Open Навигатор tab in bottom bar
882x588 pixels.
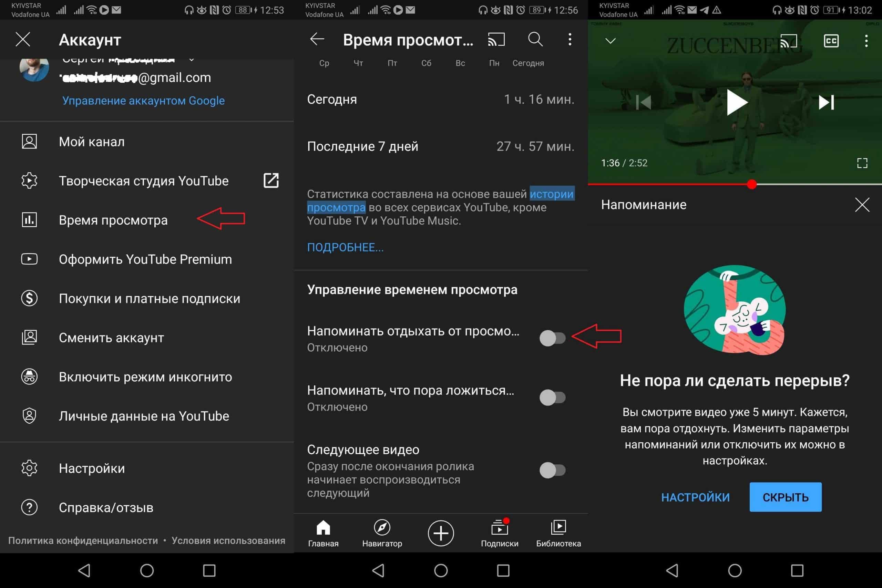(382, 533)
